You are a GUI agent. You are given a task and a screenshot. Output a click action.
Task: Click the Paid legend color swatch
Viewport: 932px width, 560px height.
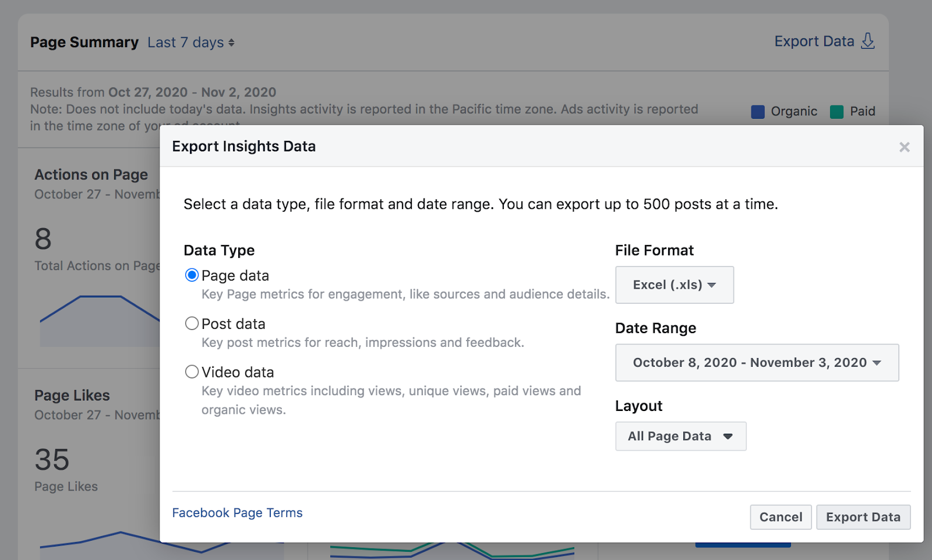coord(836,112)
